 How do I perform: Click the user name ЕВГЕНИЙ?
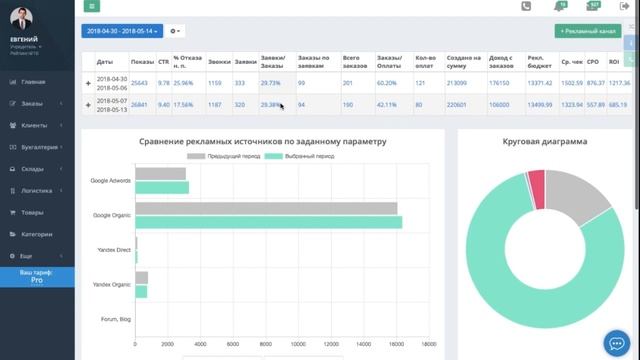click(24, 39)
